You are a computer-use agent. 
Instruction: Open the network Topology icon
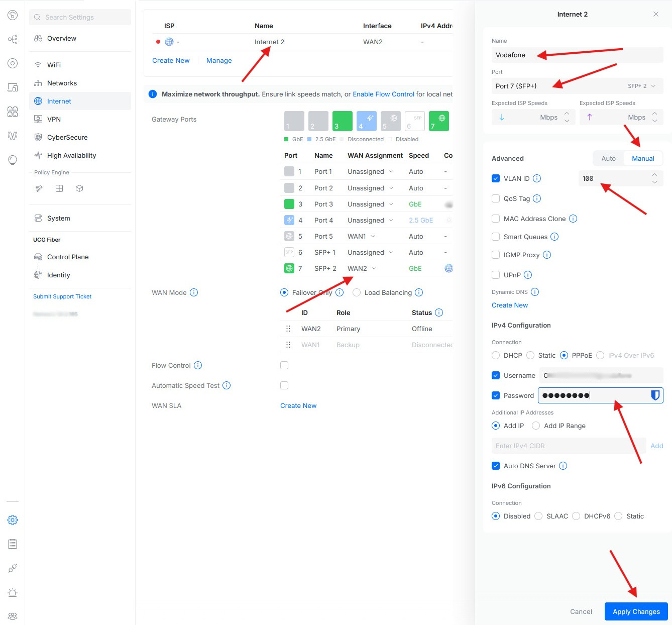coord(13,39)
